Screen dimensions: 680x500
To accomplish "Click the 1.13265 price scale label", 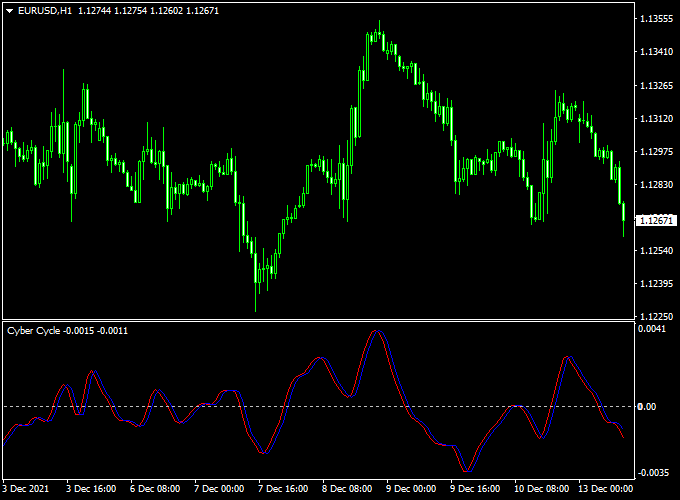I will [x=657, y=85].
